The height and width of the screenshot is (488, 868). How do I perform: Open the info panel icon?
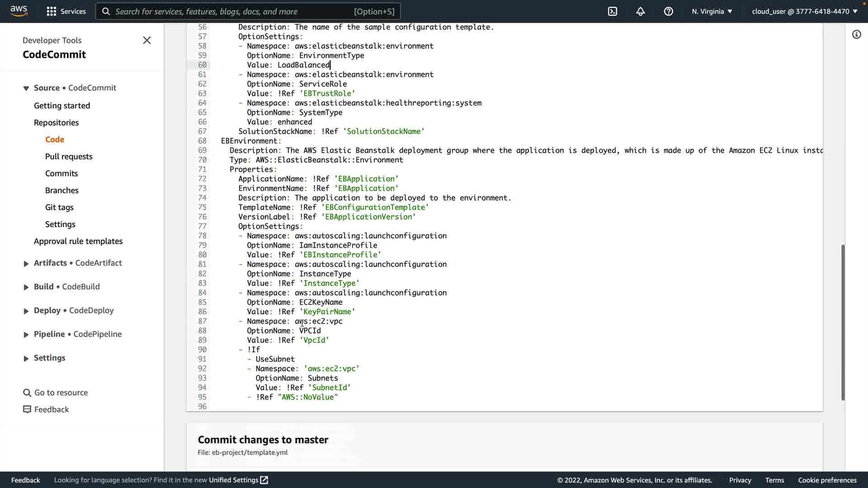857,35
